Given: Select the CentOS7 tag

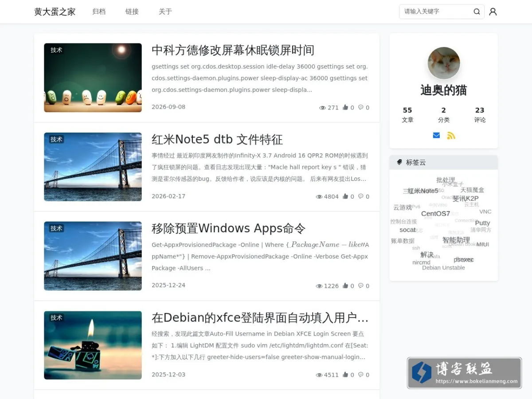Looking at the screenshot, I should pos(435,214).
